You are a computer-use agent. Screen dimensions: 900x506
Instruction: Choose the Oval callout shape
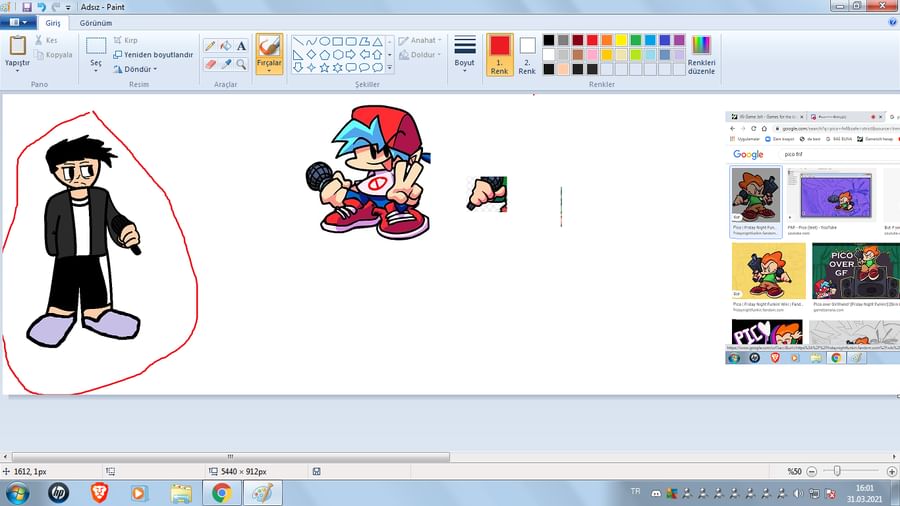point(364,68)
